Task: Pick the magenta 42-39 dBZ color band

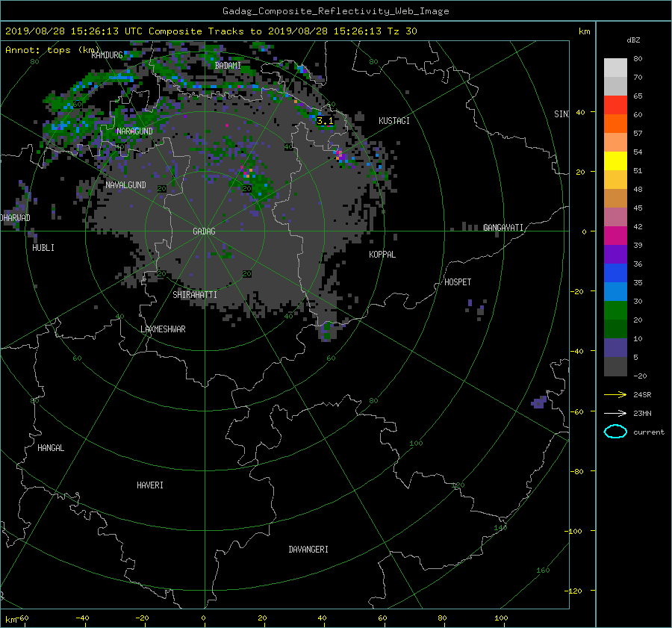Action: click(615, 236)
